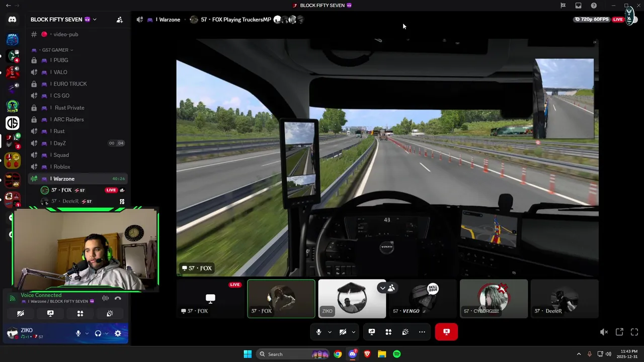Select the Warzone voice channel
The image size is (644, 362).
(78, 179)
